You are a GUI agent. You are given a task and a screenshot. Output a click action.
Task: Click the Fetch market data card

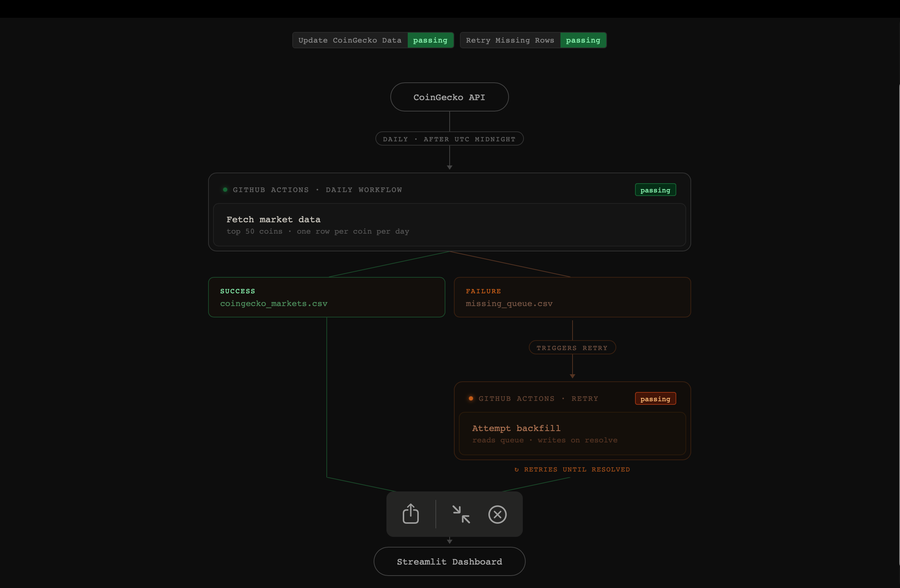pos(449,225)
